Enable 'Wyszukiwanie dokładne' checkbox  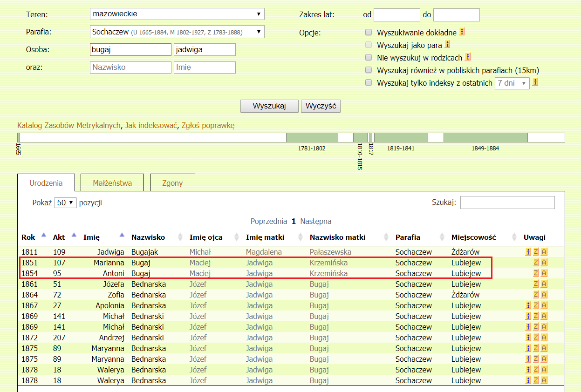pos(369,33)
